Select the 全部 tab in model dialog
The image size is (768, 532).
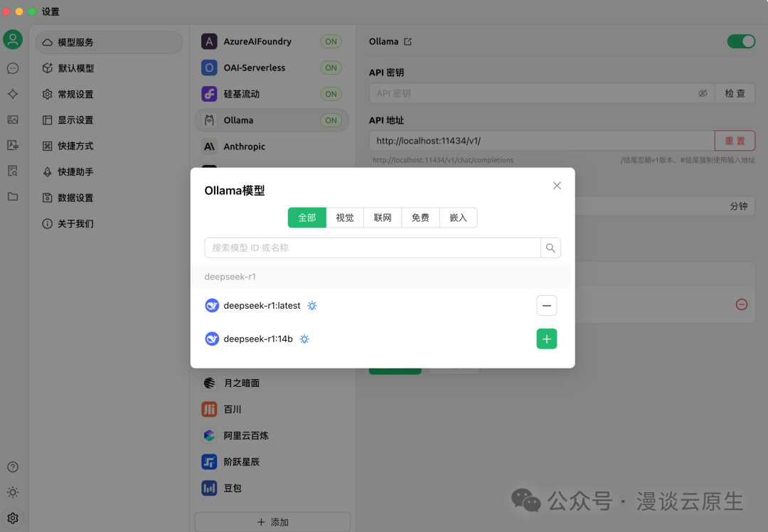[x=307, y=218]
